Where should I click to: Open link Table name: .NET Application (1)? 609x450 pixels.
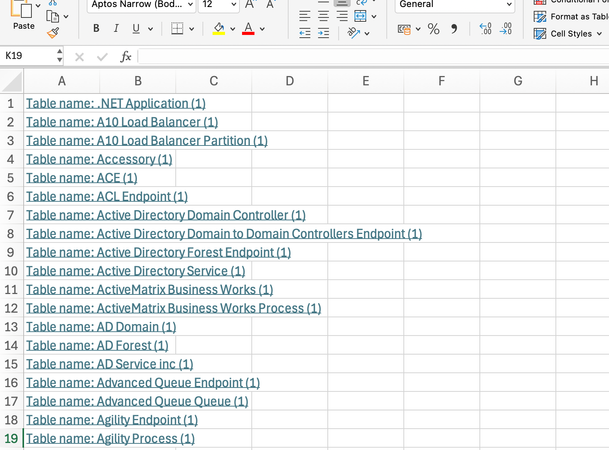pyautogui.click(x=116, y=104)
